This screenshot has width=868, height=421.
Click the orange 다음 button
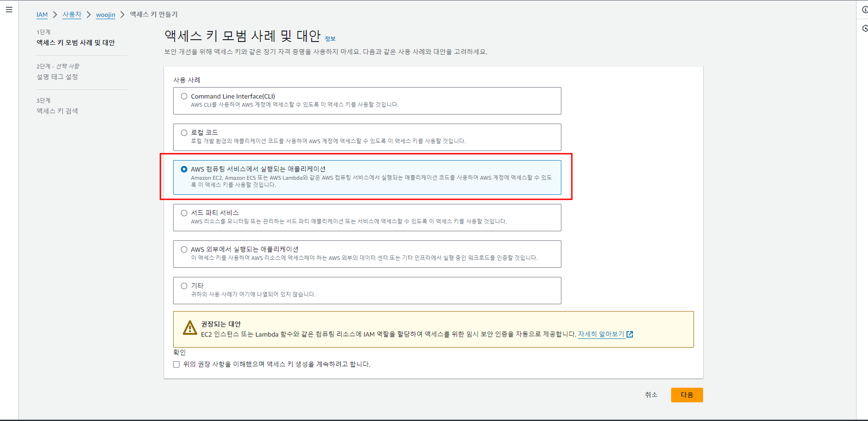click(687, 395)
